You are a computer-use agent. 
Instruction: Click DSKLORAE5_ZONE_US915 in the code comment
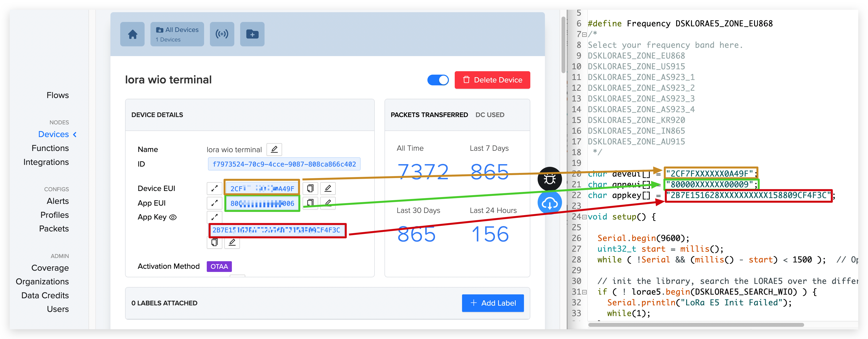click(x=636, y=66)
